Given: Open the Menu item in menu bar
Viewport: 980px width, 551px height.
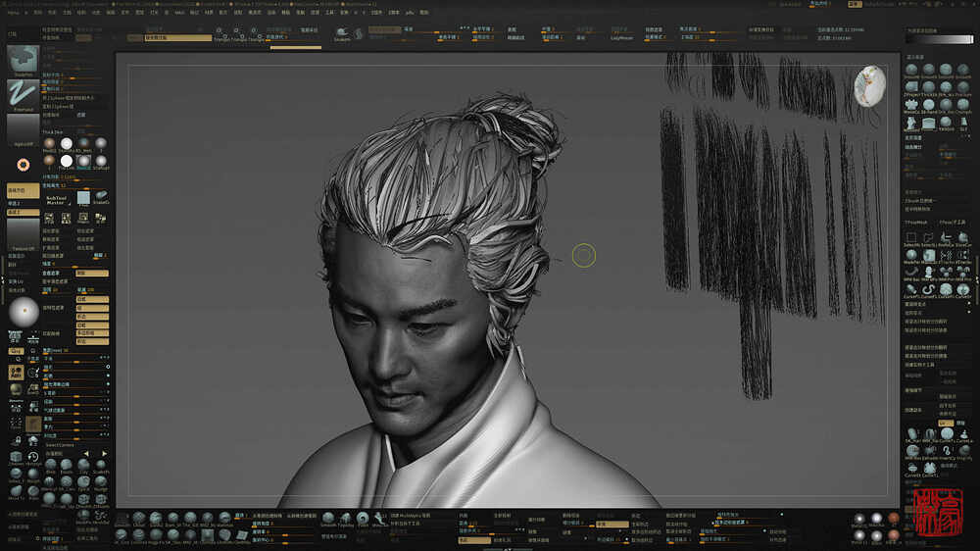Looking at the screenshot, I should tap(13, 13).
